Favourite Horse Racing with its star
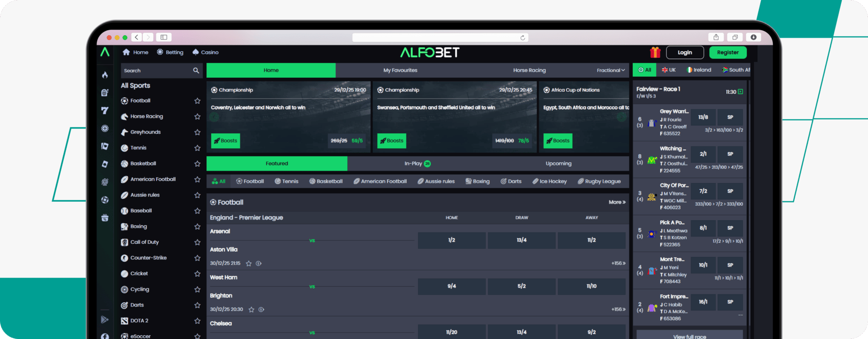The width and height of the screenshot is (868, 339). [x=197, y=116]
